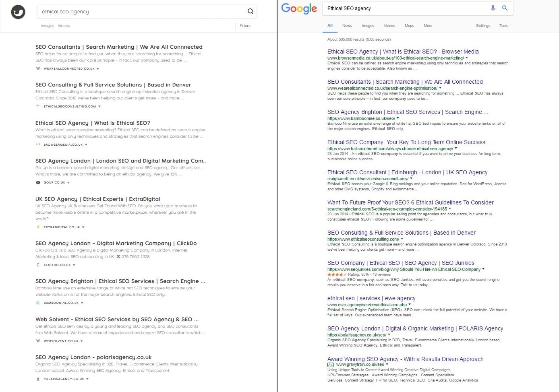
Task: Open Google result Ethical SEO Consultant Edinburgh
Action: (x=408, y=172)
